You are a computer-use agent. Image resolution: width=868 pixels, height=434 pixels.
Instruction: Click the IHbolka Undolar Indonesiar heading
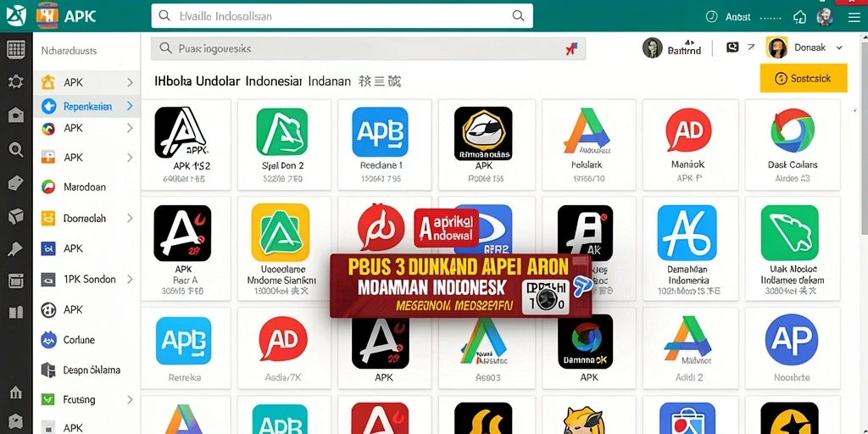click(x=228, y=82)
